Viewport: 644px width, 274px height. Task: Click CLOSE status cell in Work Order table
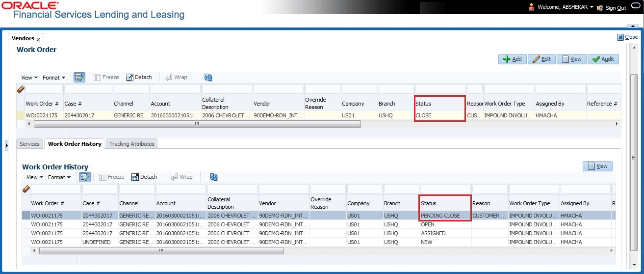click(x=439, y=115)
